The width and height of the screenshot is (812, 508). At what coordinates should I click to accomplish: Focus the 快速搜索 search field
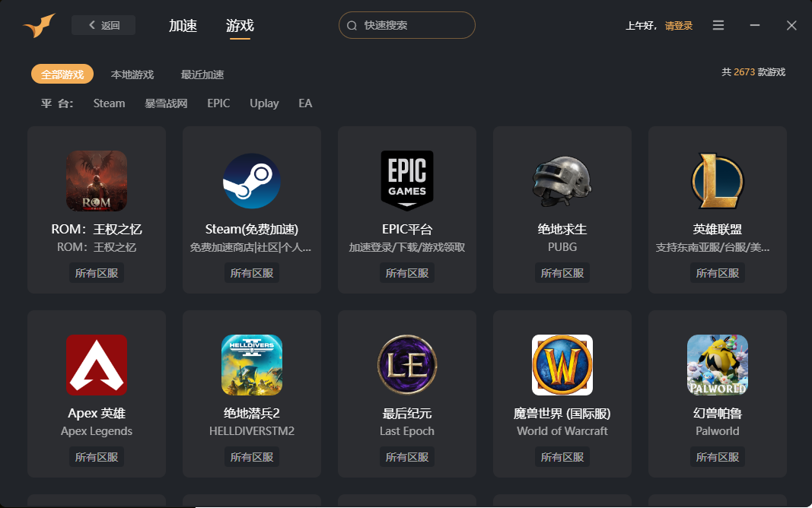(x=407, y=25)
